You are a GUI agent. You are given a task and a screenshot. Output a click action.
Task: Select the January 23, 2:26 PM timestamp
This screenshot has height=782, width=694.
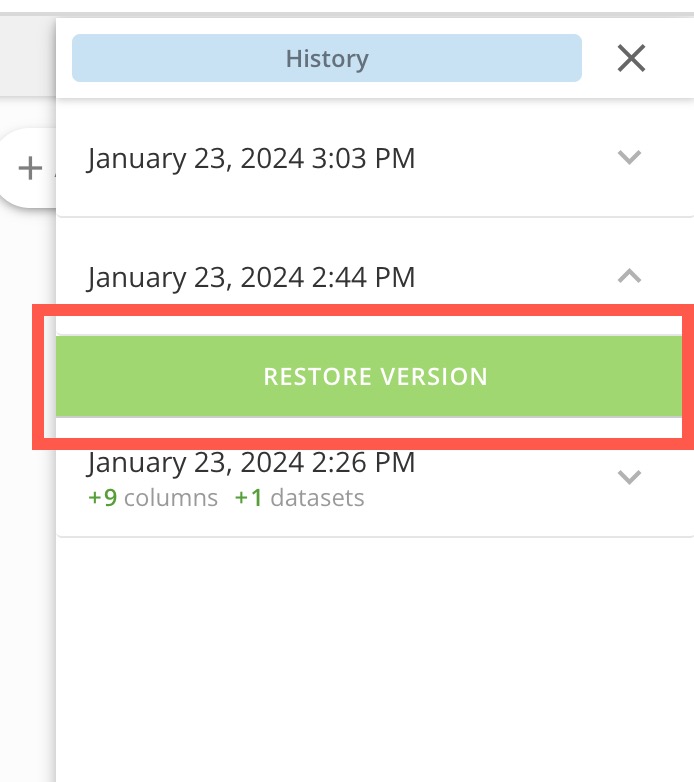(251, 462)
